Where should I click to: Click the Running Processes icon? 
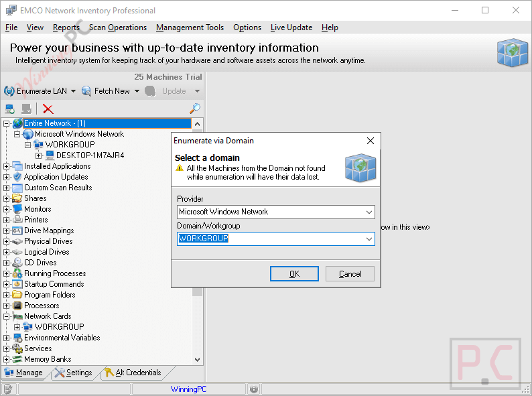[17, 273]
